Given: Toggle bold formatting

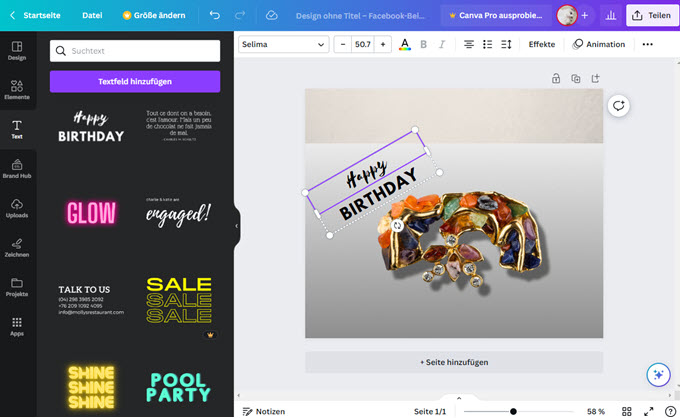Looking at the screenshot, I should pyautogui.click(x=424, y=44).
